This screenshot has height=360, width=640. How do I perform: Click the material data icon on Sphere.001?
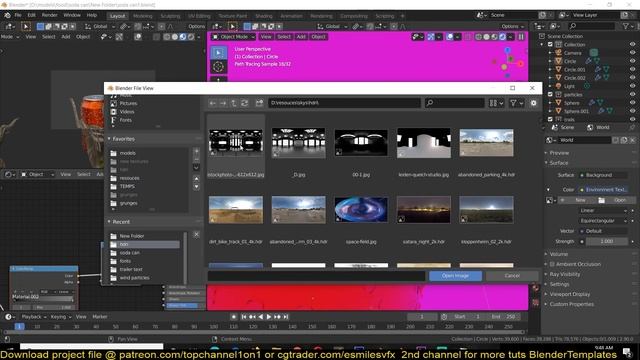(x=610, y=111)
